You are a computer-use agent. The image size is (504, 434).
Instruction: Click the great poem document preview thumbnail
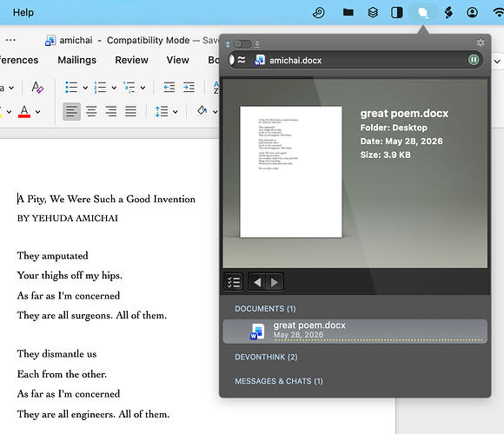tap(291, 172)
